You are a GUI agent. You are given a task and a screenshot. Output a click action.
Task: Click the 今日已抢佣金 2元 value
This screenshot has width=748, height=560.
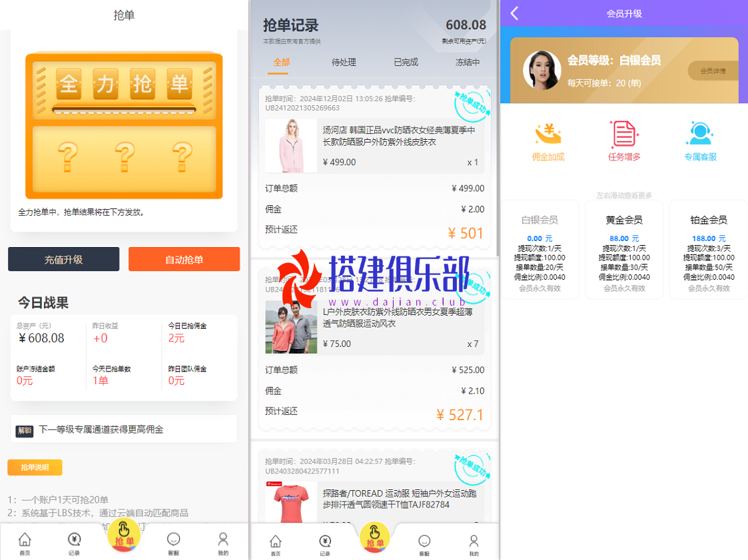(176, 338)
